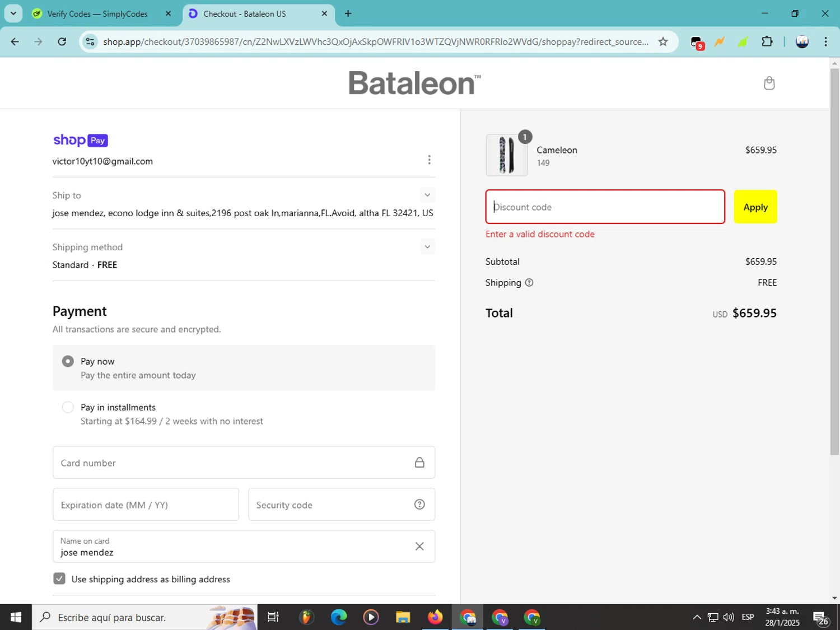Bookmark this page with the star icon
The image size is (840, 630).
(663, 41)
